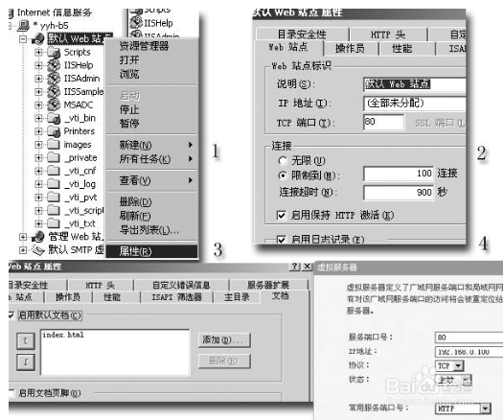The image size is (504, 420).
Task: Open the 主目录 tab in dialog 3
Action: tap(237, 297)
